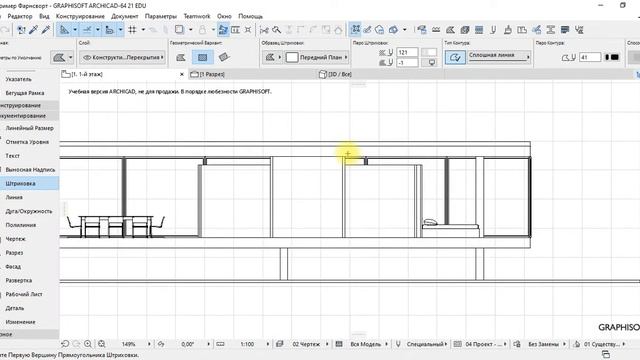Image resolution: width=640 pixels, height=360 pixels.
Task: Click the contour pen field 41
Action: click(x=590, y=58)
